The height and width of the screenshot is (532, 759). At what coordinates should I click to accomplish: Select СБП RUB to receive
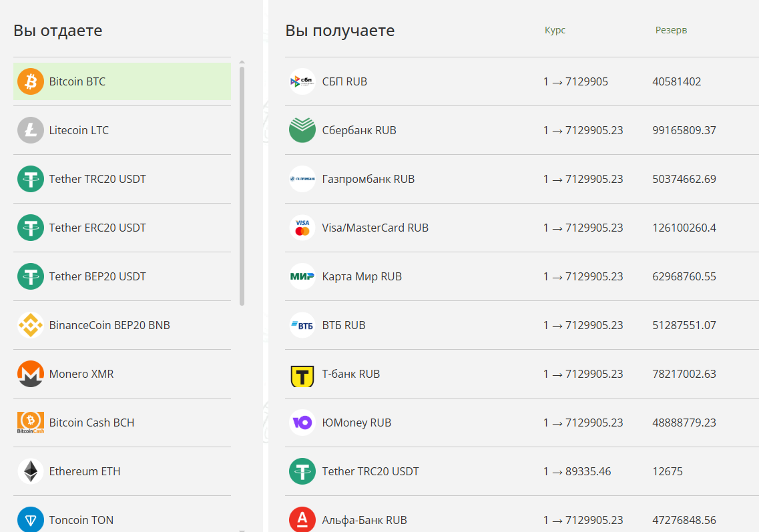pyautogui.click(x=522, y=81)
